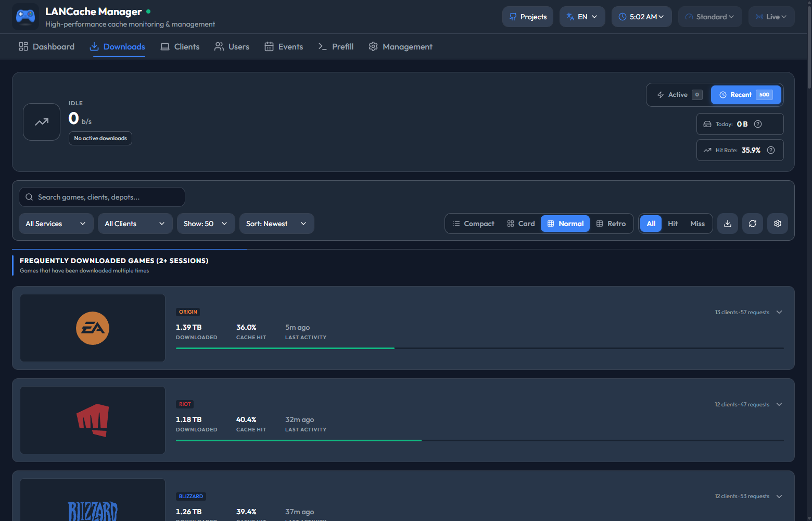Expand the Riot row chevron
Viewport: 812px width, 521px height.
point(779,404)
